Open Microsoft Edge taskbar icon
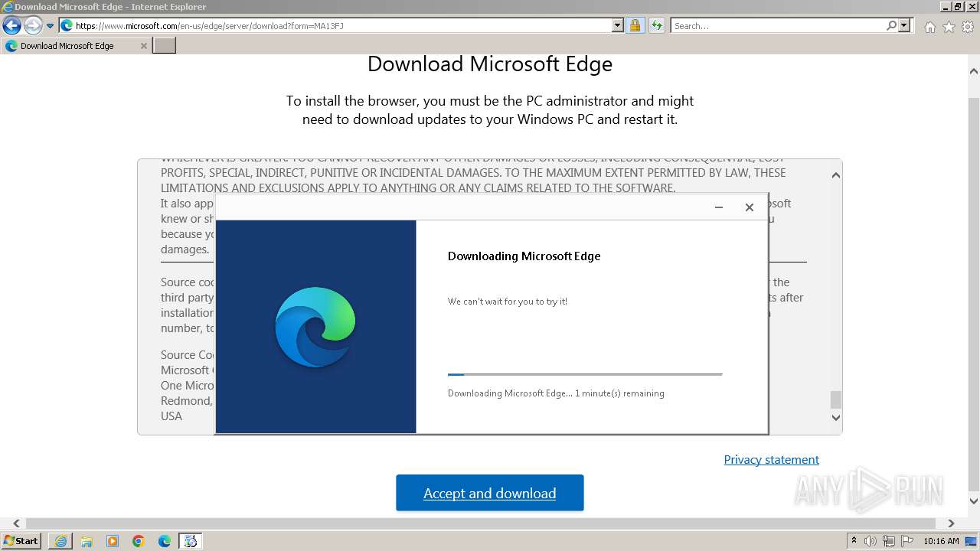 [165, 541]
